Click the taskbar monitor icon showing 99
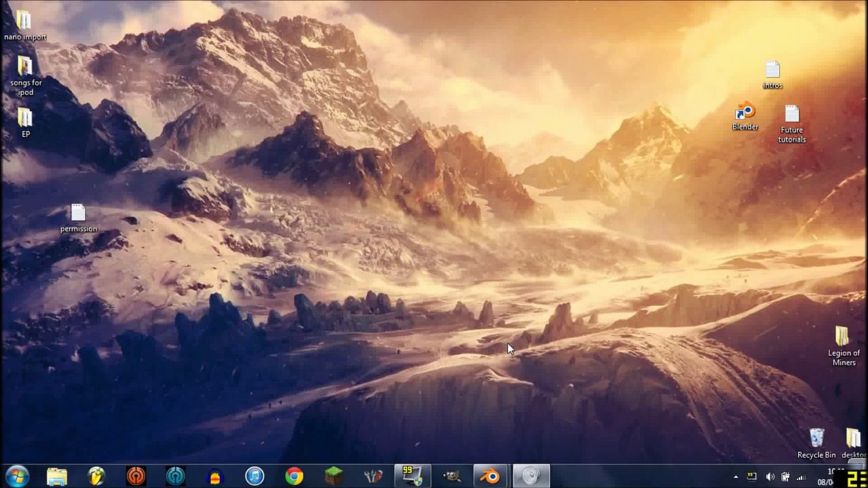Screen dimensions: 868x488 [x=412, y=476]
